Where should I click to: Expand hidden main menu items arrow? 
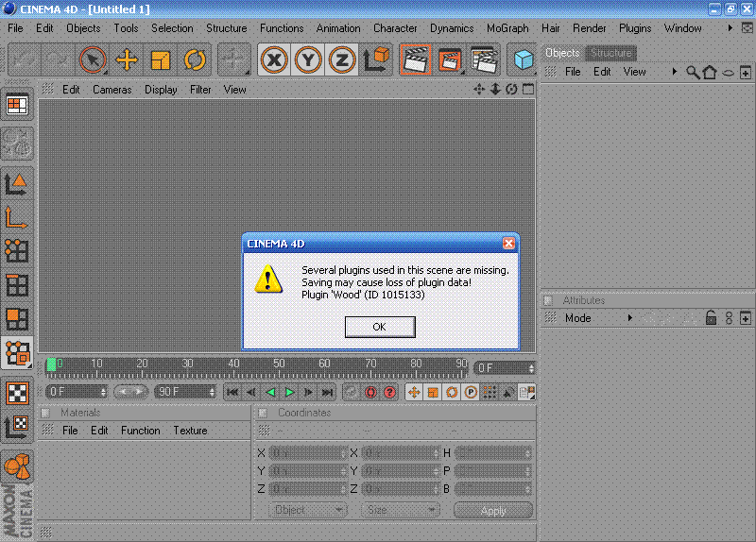[730, 28]
